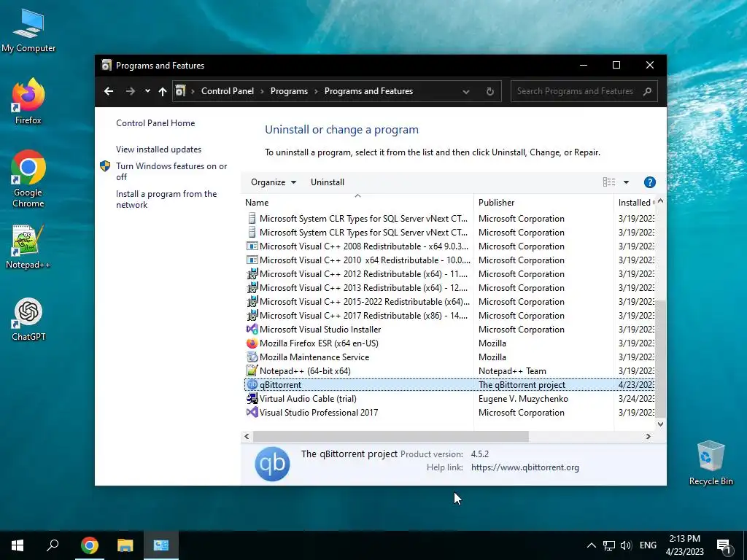Viewport: 747px width, 560px height.
Task: Open Google Chrome desktop shortcut
Action: [28, 179]
